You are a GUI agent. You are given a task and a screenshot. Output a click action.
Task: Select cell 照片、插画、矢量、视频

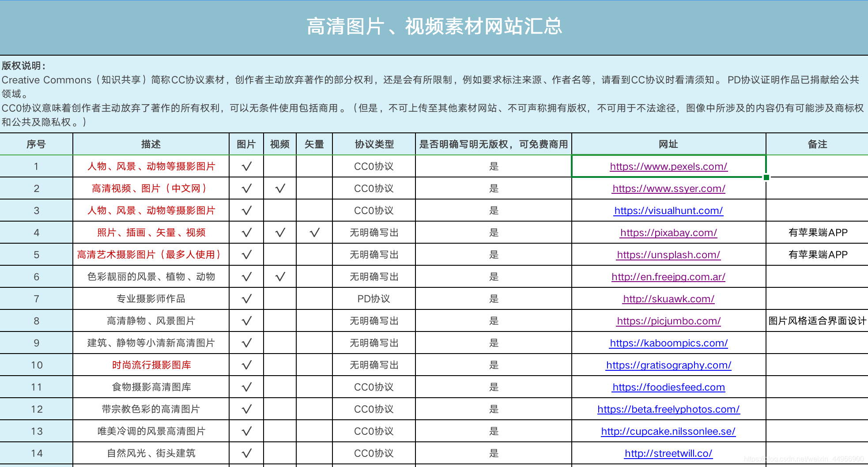(x=151, y=233)
